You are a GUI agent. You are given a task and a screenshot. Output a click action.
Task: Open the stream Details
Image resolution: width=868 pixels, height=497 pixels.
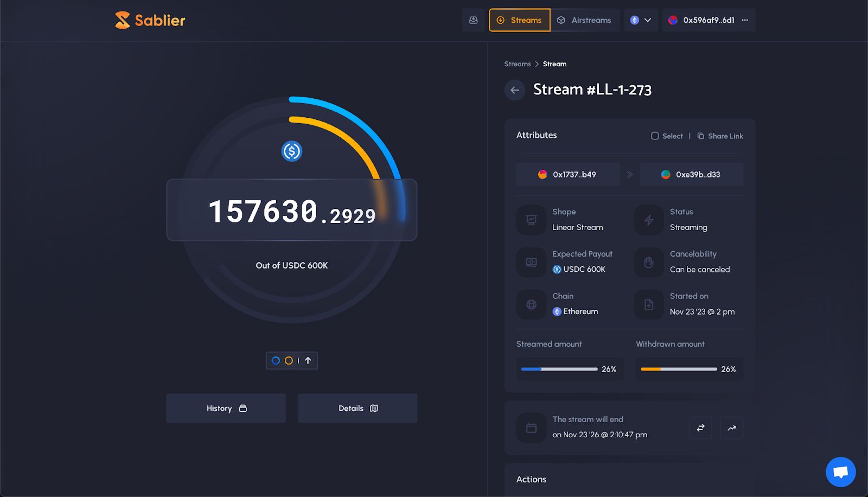[358, 408]
